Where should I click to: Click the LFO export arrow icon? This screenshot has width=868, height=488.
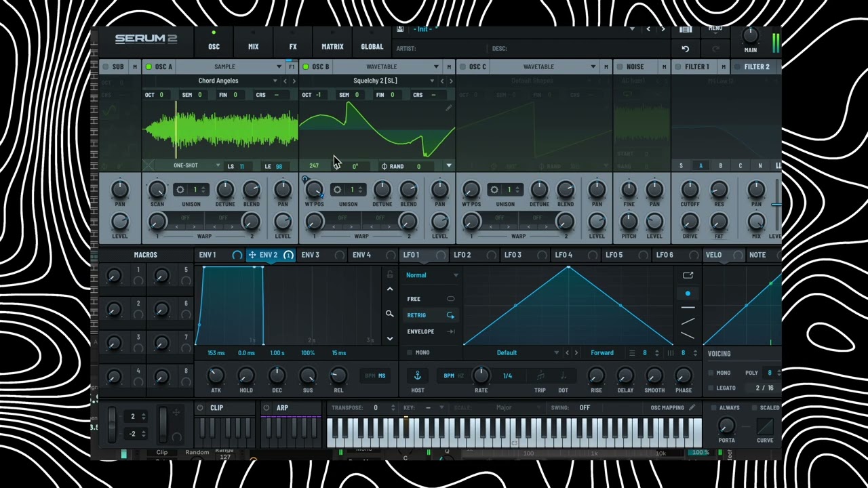coord(688,275)
